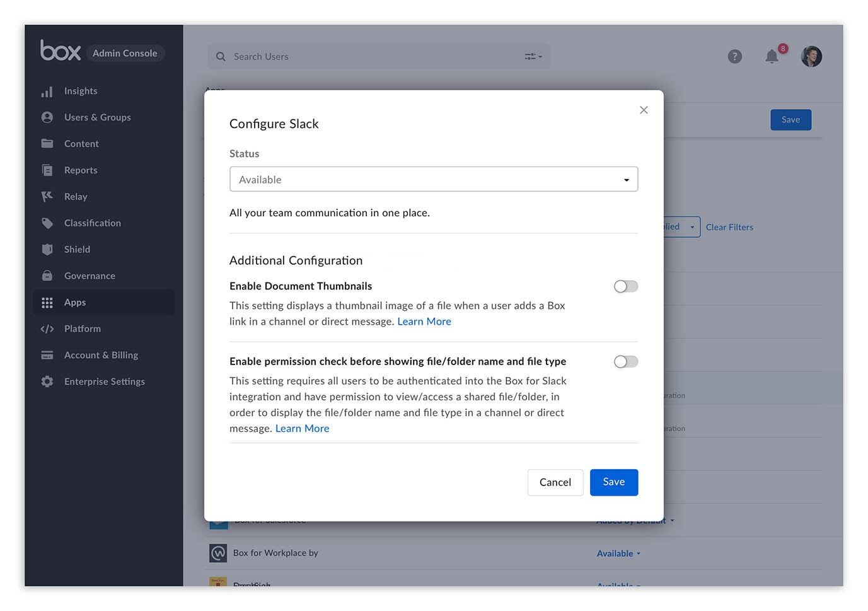
Task: Click Admin Console badge
Action: pyautogui.click(x=125, y=53)
